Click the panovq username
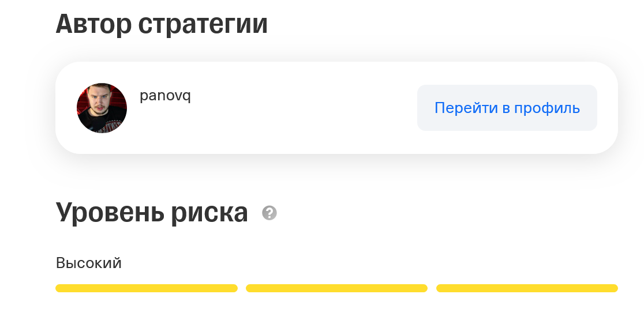This screenshot has width=644, height=328. point(165,96)
